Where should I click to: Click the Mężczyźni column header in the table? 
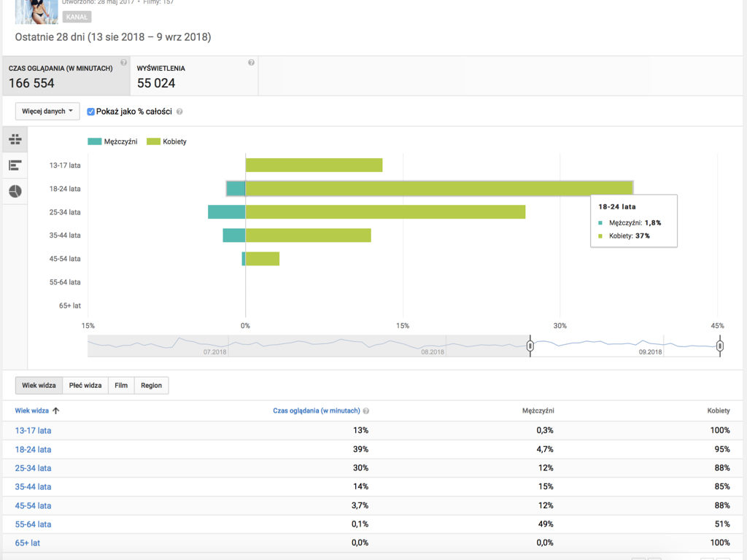tap(538, 411)
